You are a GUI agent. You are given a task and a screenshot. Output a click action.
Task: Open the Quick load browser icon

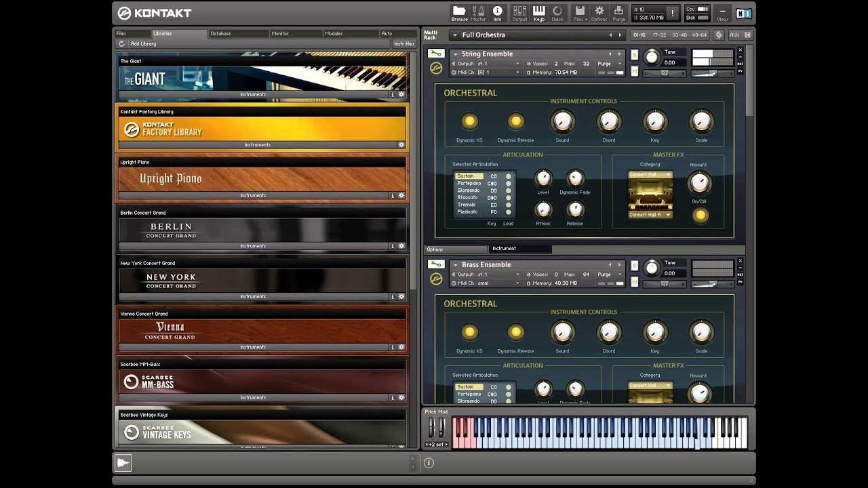click(557, 13)
